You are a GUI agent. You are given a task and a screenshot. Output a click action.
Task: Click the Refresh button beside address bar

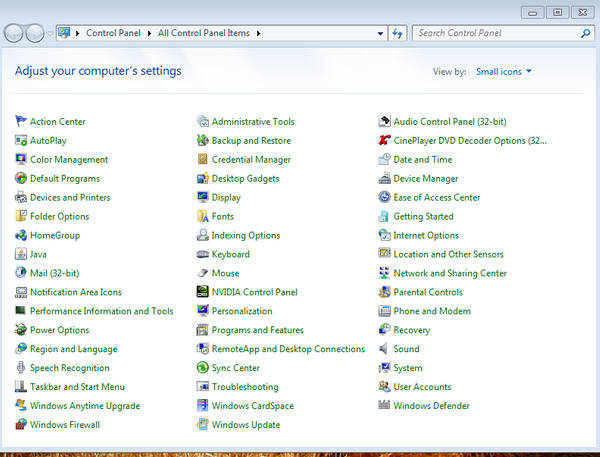click(398, 33)
